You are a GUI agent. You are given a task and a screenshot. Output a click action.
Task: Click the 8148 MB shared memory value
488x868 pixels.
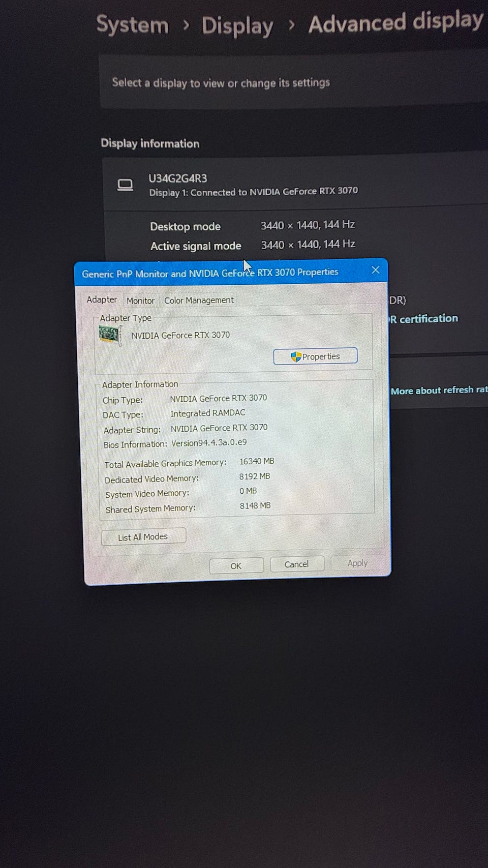[x=255, y=506]
